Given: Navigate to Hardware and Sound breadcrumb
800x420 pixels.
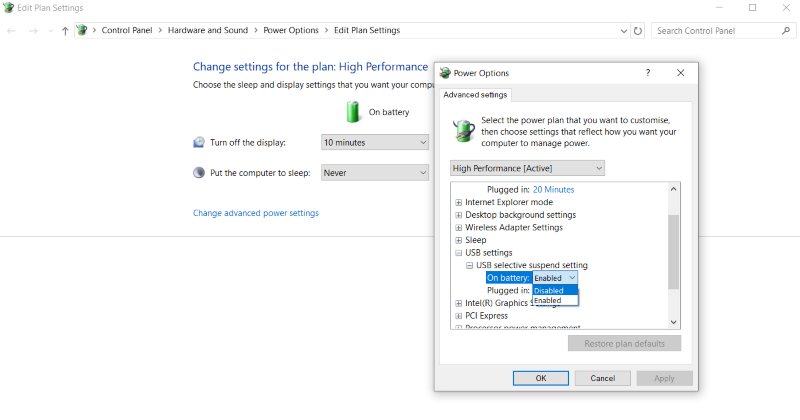Looking at the screenshot, I should pyautogui.click(x=208, y=30).
